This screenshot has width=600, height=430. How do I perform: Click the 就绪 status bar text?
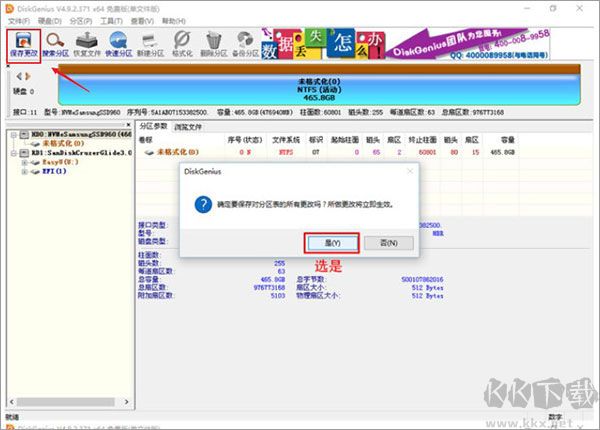tap(12, 417)
